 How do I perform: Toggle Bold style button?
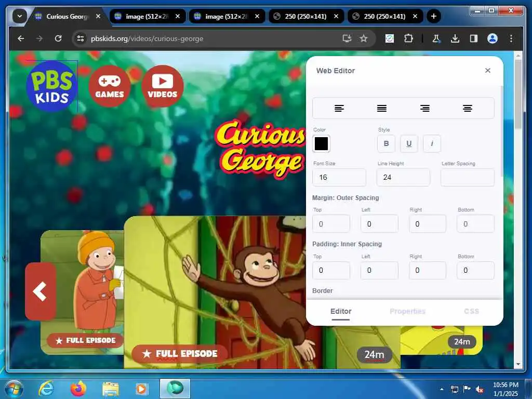386,143
